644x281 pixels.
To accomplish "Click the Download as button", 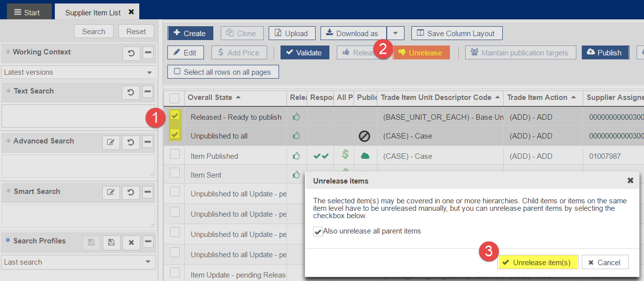I will click(x=353, y=33).
